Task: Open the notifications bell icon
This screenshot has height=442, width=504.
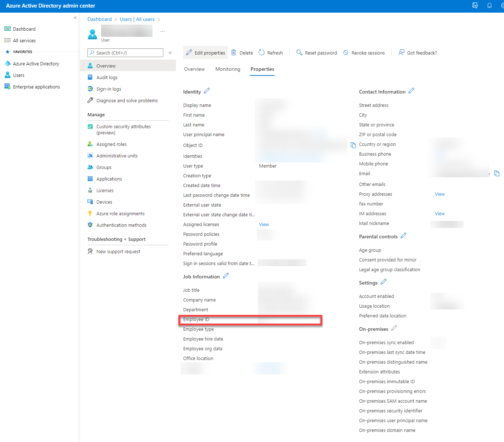Action: [x=490, y=6]
